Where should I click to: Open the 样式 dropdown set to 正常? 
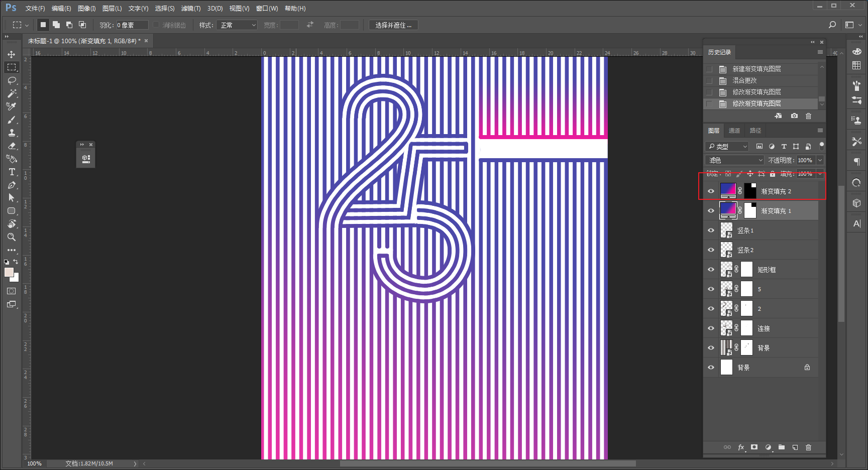(x=237, y=25)
